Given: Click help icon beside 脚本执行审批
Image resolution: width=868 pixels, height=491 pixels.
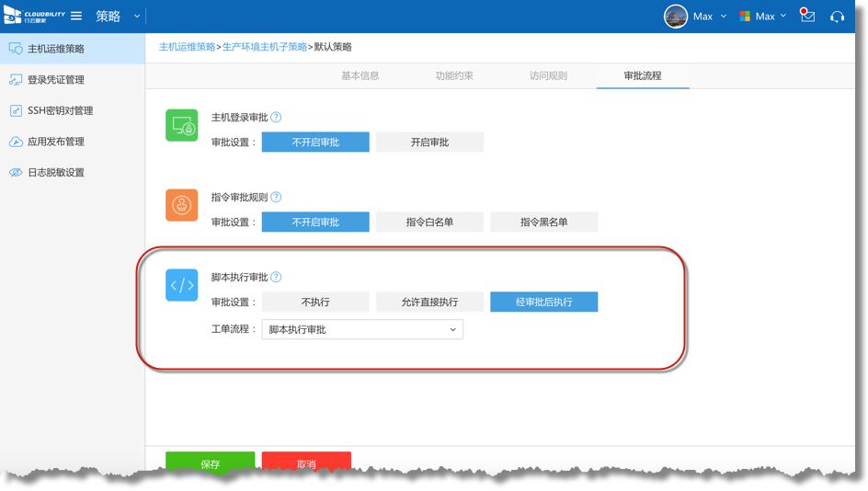Looking at the screenshot, I should click(276, 277).
